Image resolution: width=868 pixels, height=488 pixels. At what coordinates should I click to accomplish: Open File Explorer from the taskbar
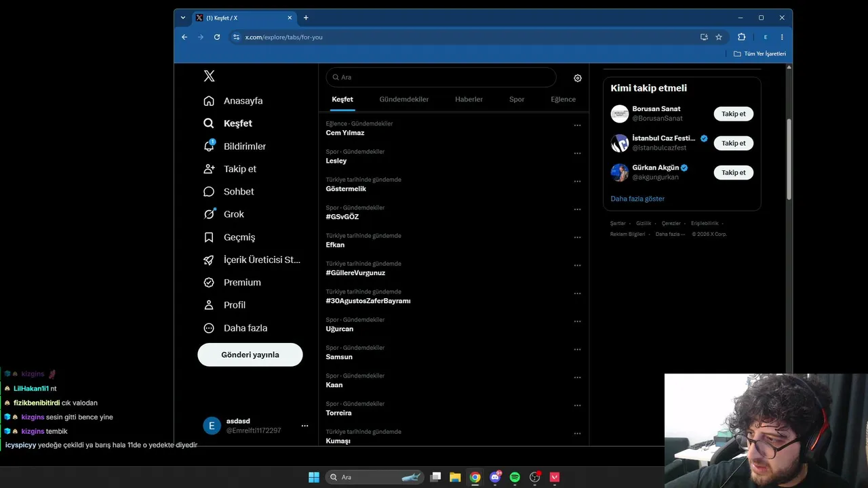(x=455, y=477)
